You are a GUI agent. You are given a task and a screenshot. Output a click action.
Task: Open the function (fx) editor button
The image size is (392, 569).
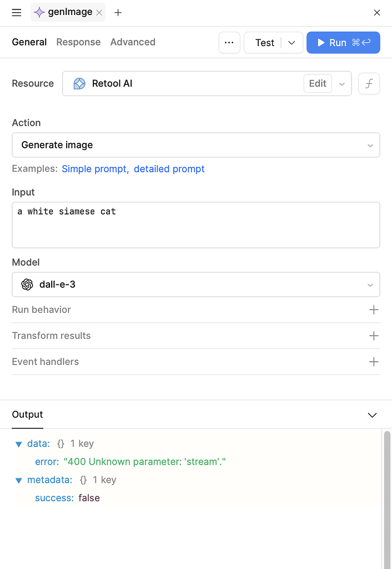tap(369, 83)
